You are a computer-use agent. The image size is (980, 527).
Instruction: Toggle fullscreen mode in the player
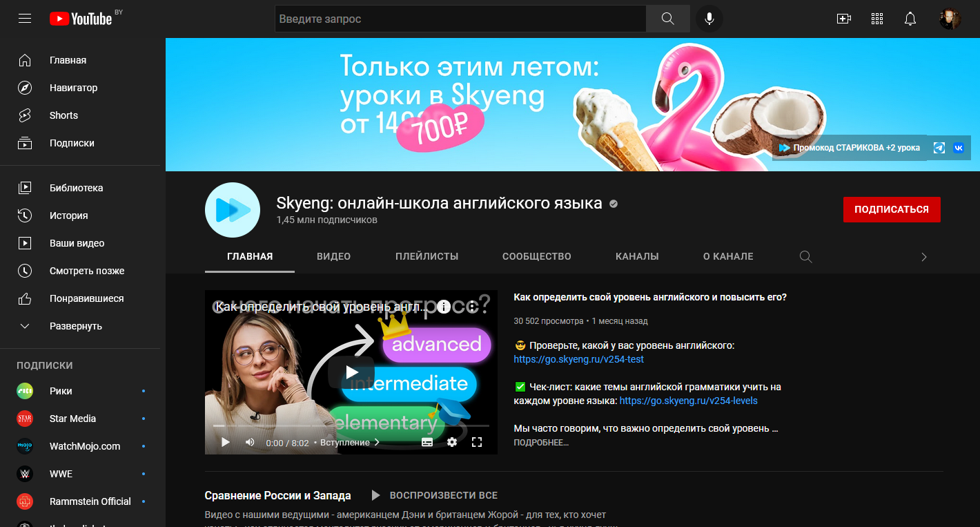[x=478, y=442]
